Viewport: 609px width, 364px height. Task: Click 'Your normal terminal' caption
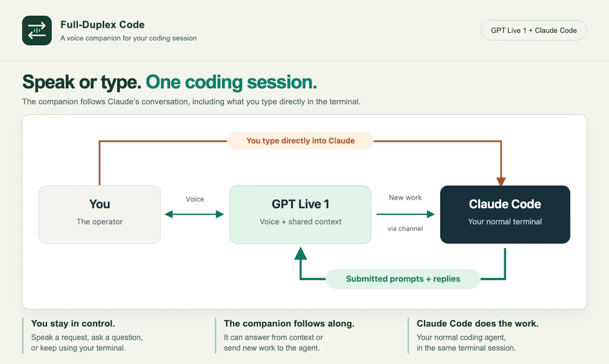pos(505,222)
